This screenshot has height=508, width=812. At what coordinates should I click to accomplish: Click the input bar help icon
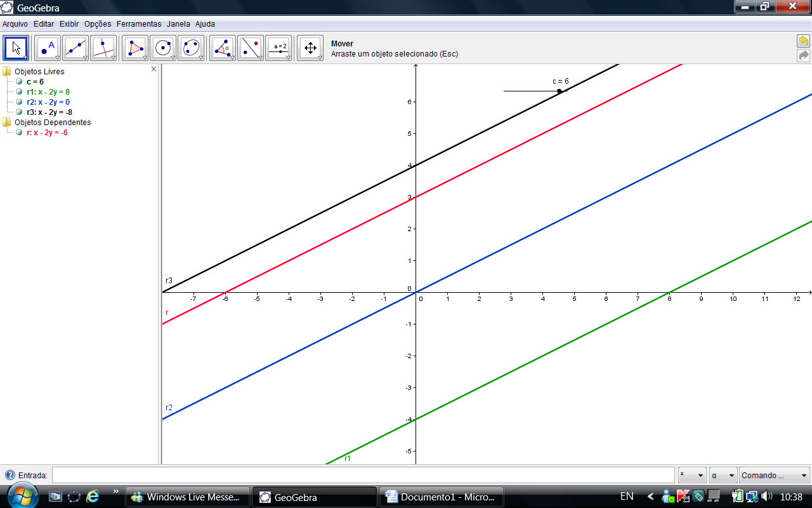(x=10, y=475)
